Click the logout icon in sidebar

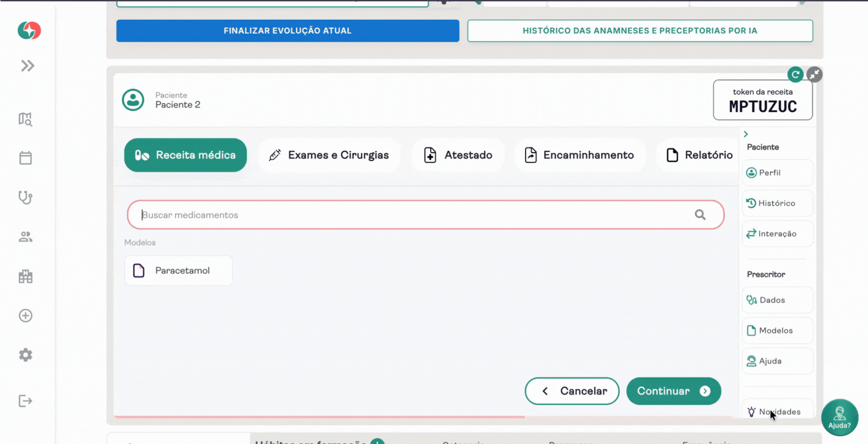[26, 401]
